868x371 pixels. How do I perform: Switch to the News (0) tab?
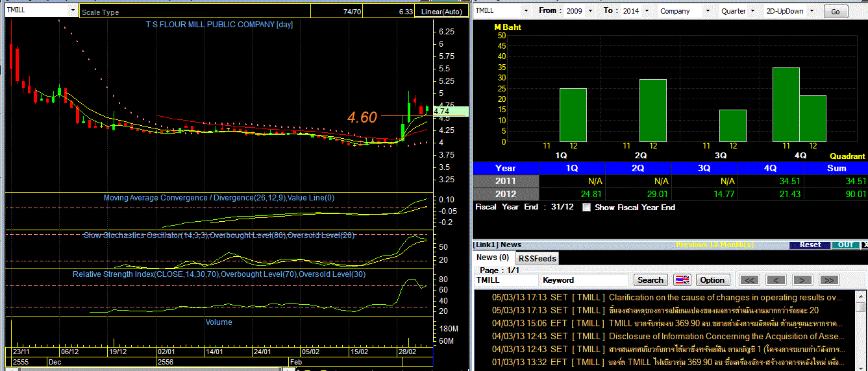tap(493, 257)
